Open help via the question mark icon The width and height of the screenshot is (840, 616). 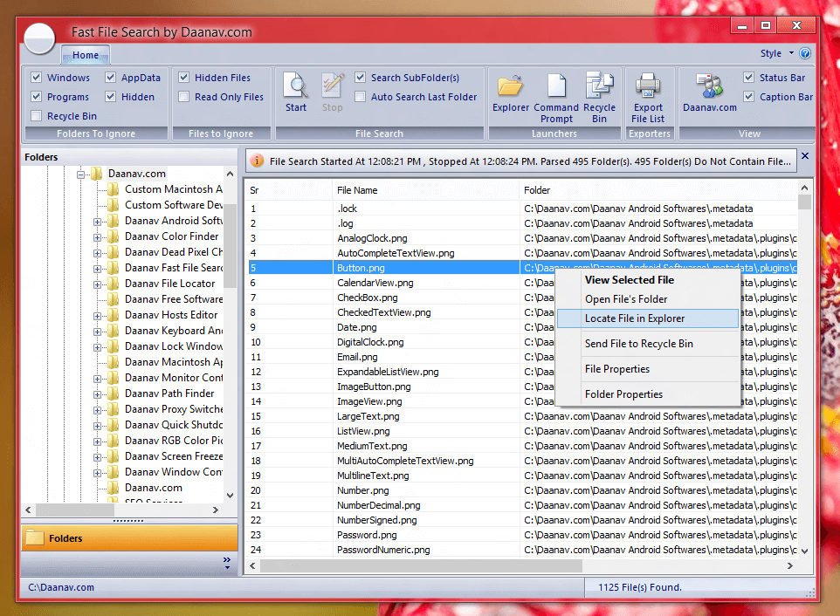pyautogui.click(x=805, y=53)
